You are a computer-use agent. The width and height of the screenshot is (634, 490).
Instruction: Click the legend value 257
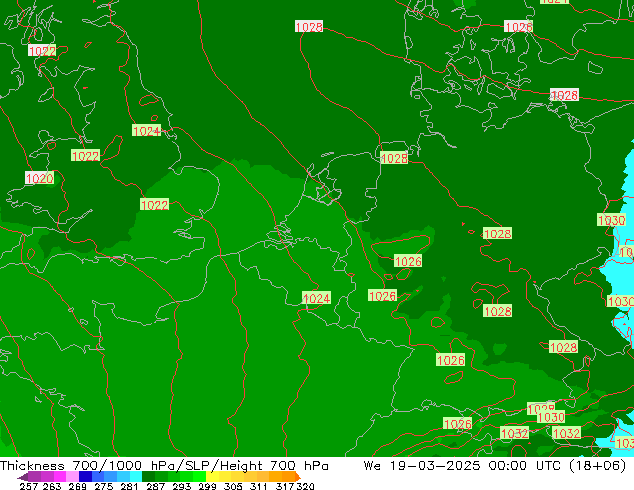click(x=28, y=486)
